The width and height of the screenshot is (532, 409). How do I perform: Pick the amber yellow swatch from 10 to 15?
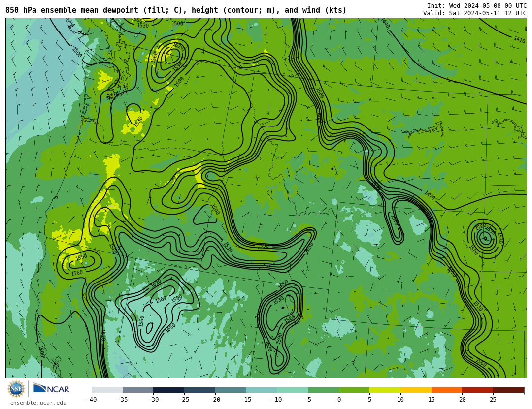[x=416, y=390]
